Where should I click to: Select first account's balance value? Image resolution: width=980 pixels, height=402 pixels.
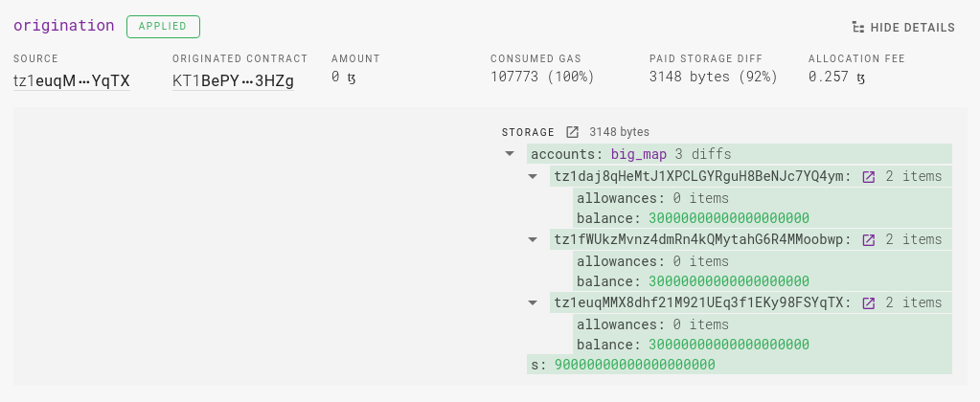[x=729, y=218]
